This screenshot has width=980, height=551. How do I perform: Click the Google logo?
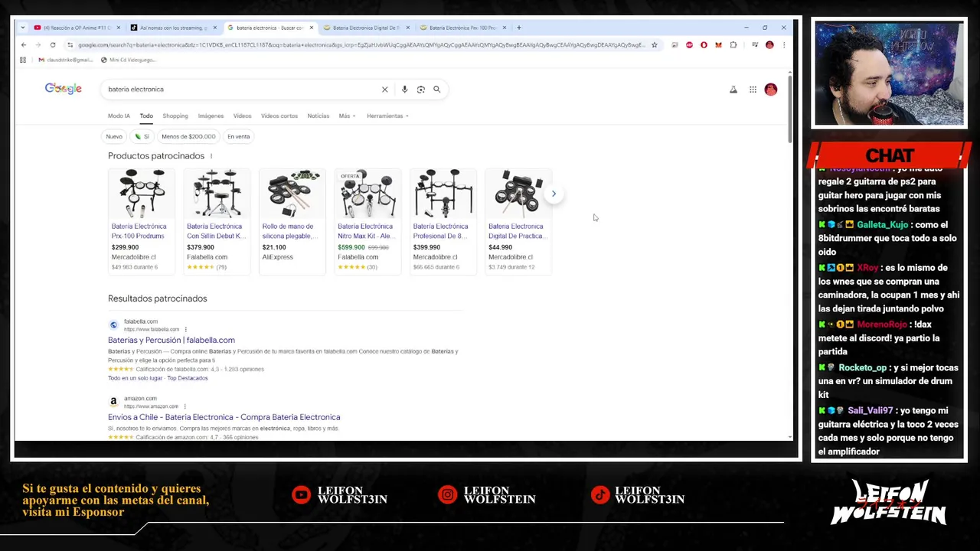point(63,89)
